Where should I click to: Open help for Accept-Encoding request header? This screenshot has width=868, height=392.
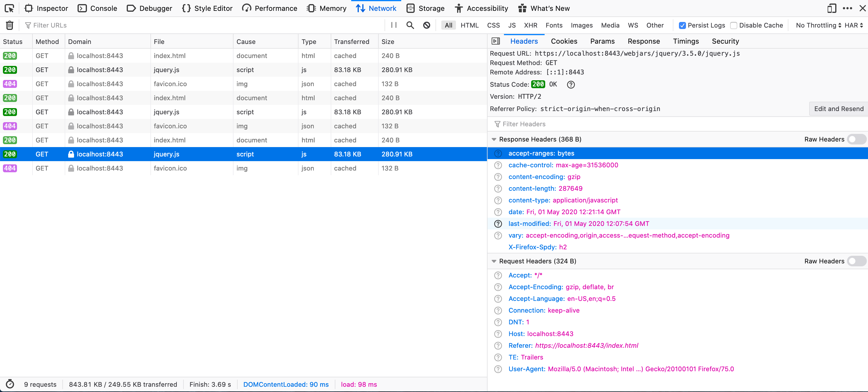(498, 287)
